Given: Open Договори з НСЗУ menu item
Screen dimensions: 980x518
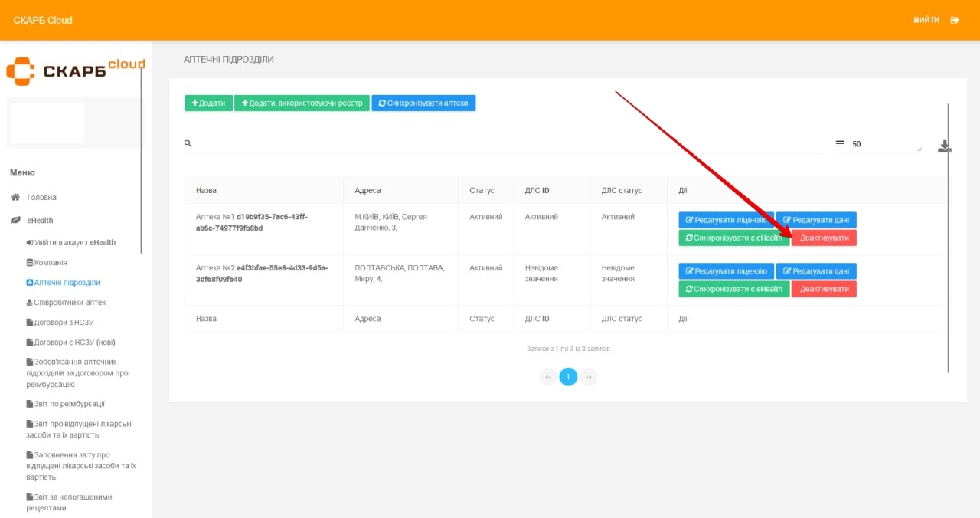Looking at the screenshot, I should coord(64,322).
